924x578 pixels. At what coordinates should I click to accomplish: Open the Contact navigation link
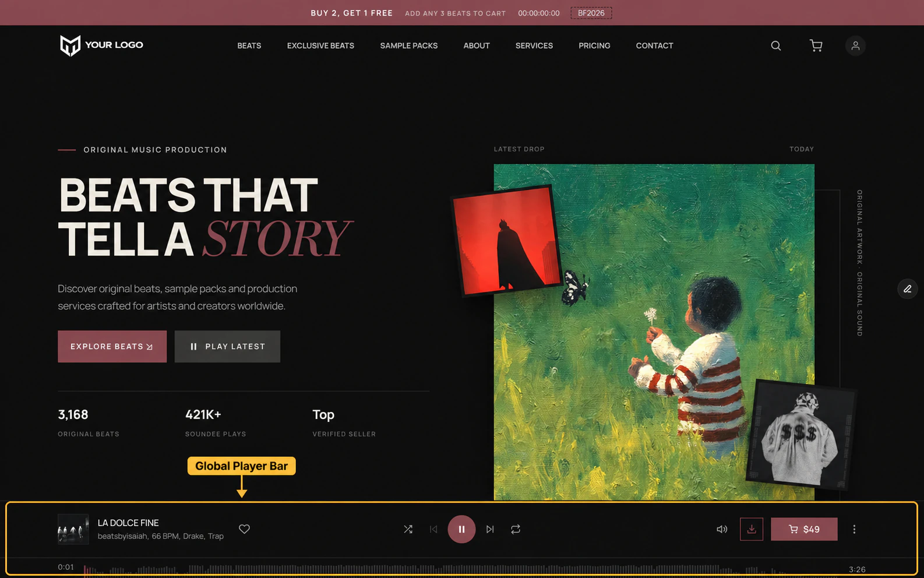(x=655, y=45)
